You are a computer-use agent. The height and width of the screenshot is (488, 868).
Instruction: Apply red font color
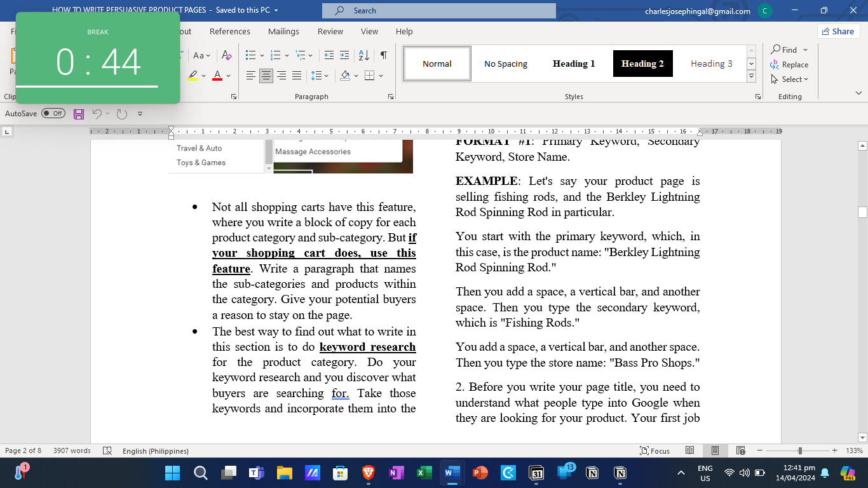(217, 76)
